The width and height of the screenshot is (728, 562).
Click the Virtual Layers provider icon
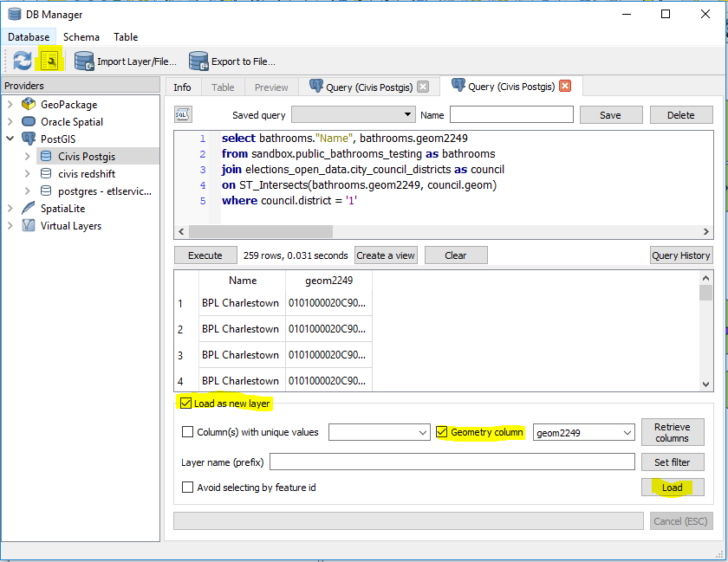pyautogui.click(x=27, y=225)
